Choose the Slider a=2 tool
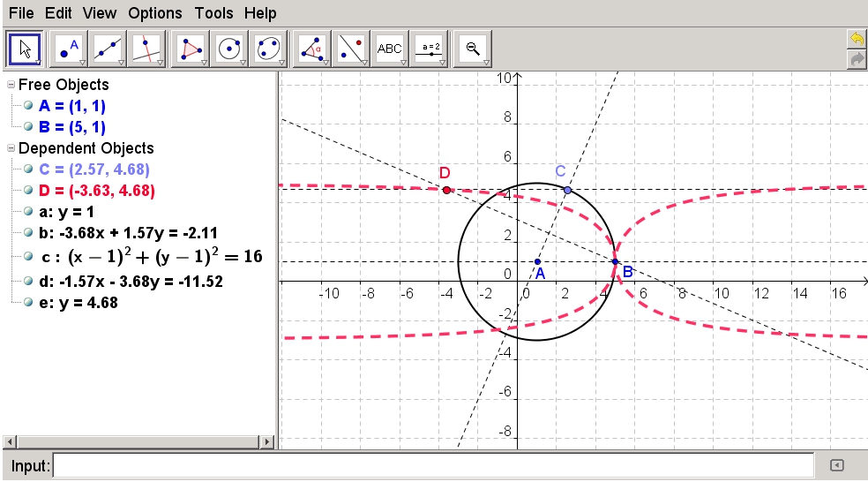Viewport: 868px width, 482px height. [x=430, y=49]
